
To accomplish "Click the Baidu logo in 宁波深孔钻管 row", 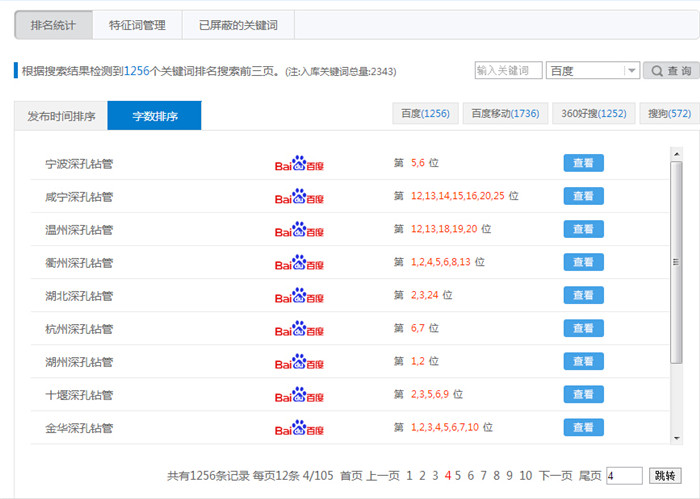I will [299, 164].
